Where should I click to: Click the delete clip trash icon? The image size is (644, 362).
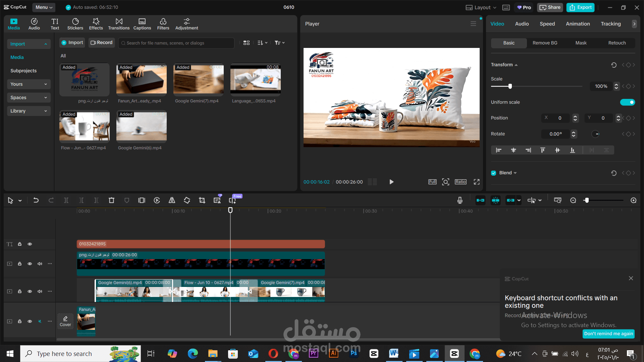tap(111, 200)
